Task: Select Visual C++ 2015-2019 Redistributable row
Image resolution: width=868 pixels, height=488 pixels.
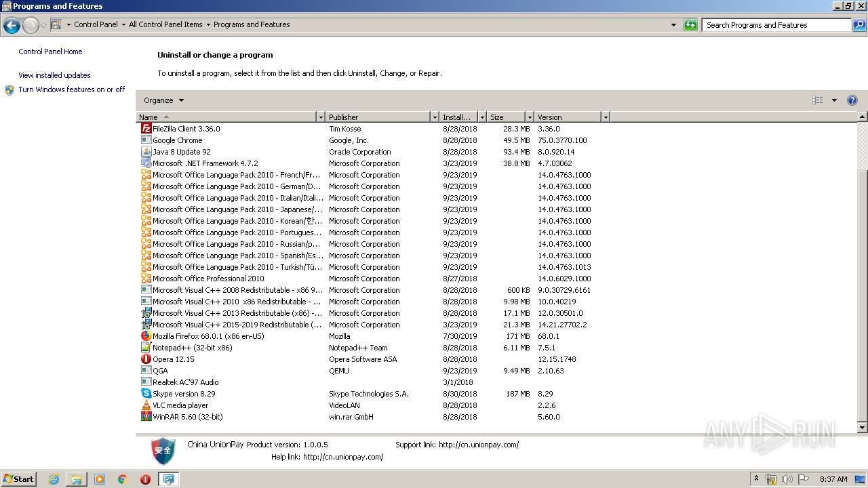Action: tap(374, 324)
